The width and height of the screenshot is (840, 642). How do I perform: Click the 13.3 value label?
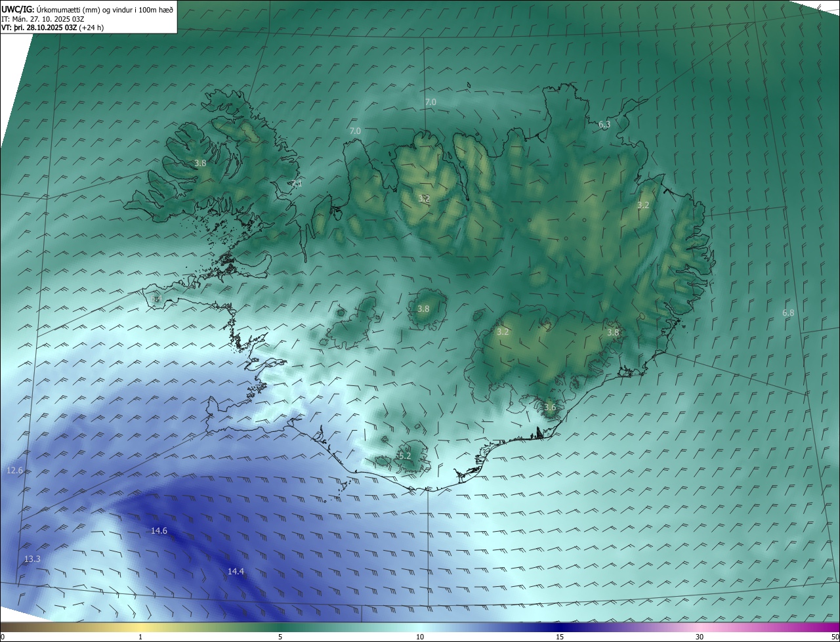(x=32, y=559)
